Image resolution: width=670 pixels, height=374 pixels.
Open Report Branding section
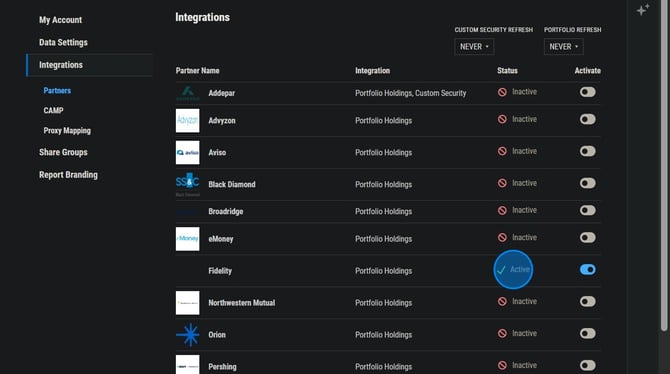click(68, 175)
